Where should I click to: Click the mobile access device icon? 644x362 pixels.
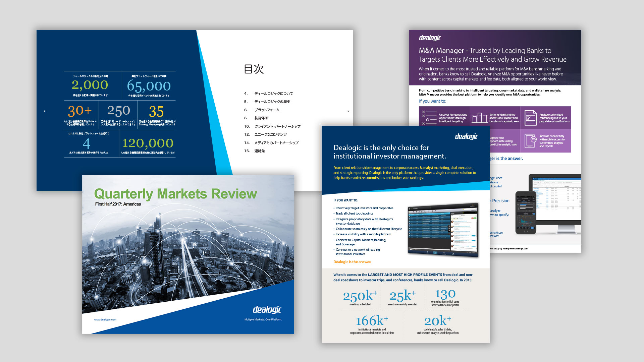tap(530, 141)
